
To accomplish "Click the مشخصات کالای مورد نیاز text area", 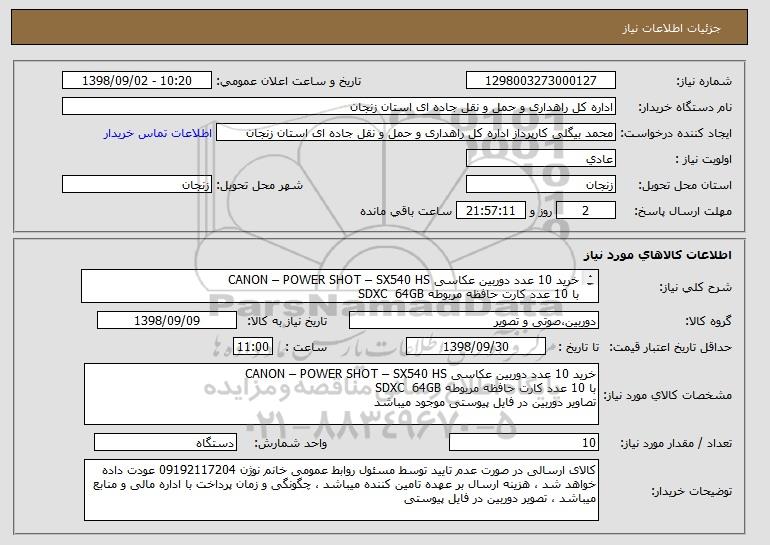I will [341, 394].
